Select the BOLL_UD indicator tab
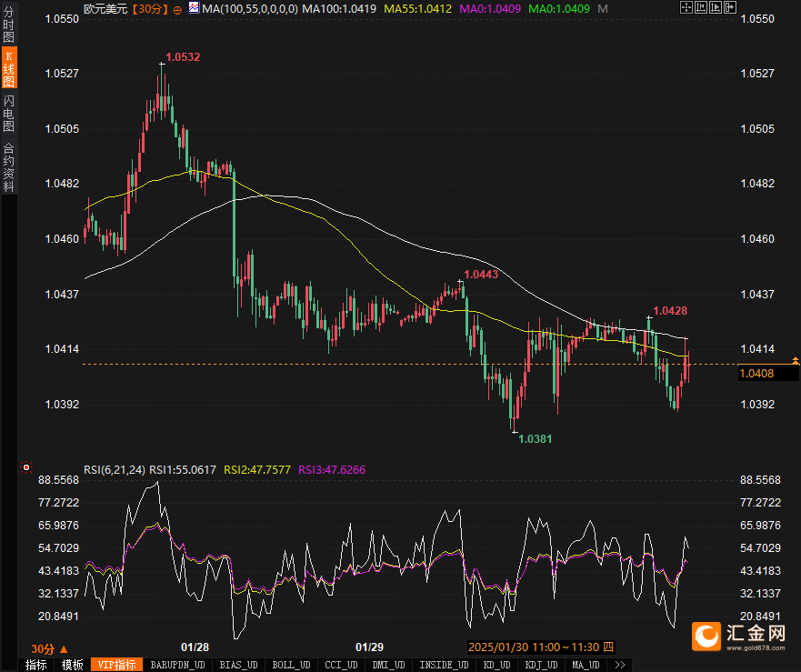 (x=291, y=665)
